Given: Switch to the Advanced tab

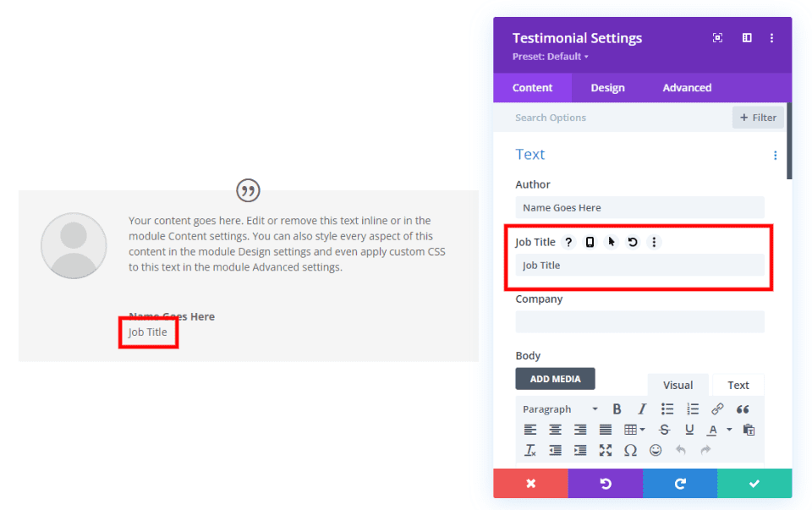Looking at the screenshot, I should (687, 88).
